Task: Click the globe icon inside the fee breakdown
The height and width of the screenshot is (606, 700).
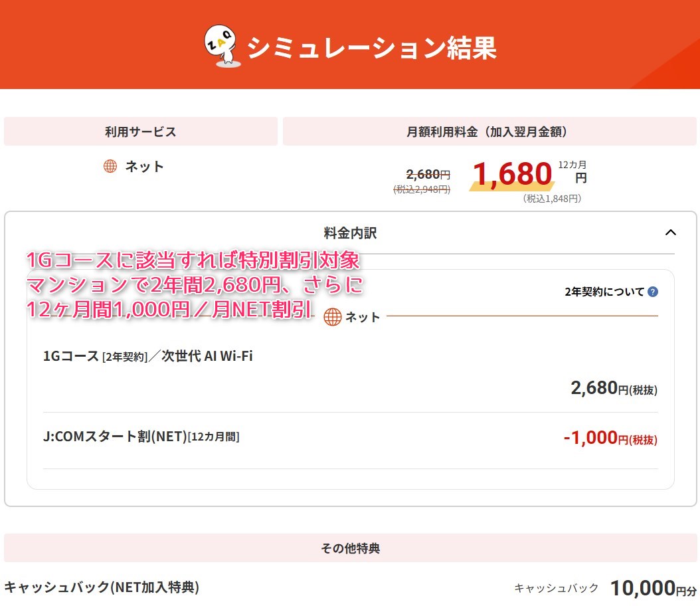Action: tap(333, 317)
